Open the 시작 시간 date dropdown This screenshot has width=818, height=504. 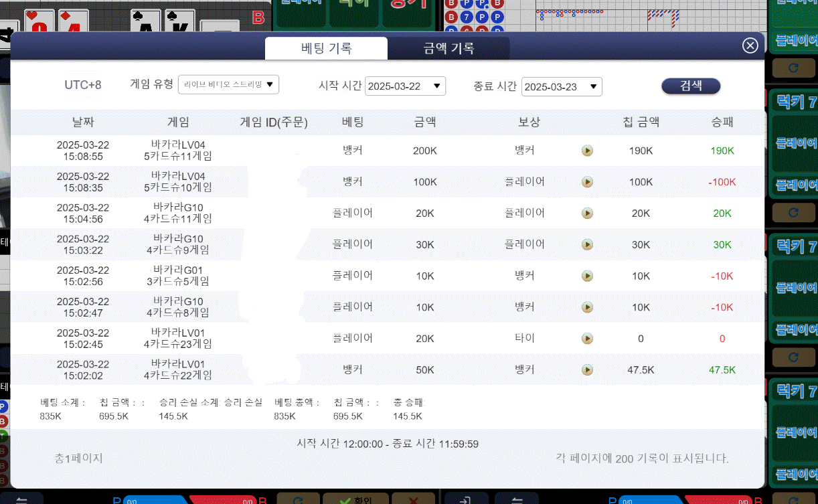click(x=406, y=86)
